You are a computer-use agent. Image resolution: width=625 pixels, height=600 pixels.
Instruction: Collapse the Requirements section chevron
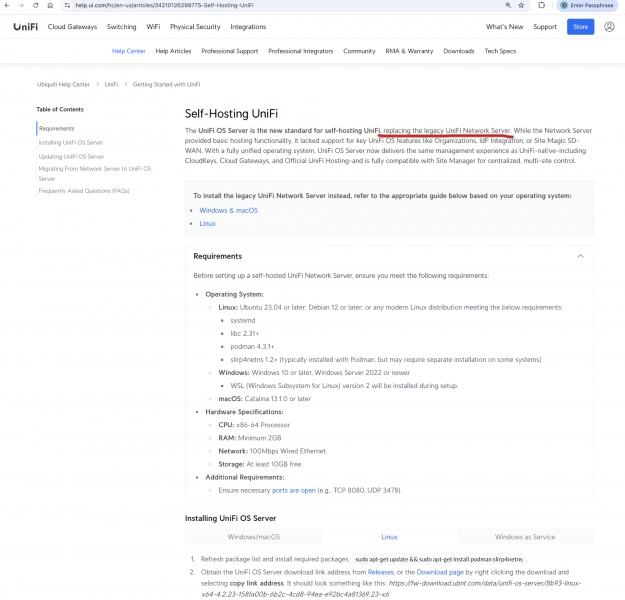[580, 256]
